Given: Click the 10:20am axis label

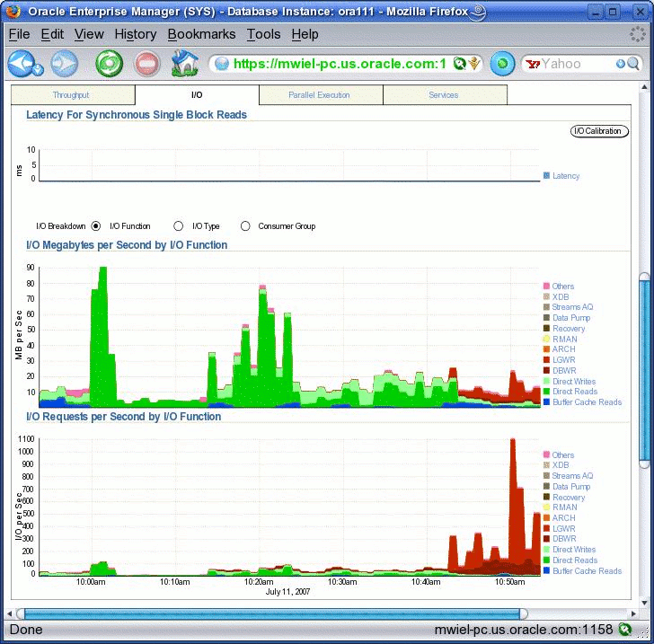Looking at the screenshot, I should pos(259,581).
